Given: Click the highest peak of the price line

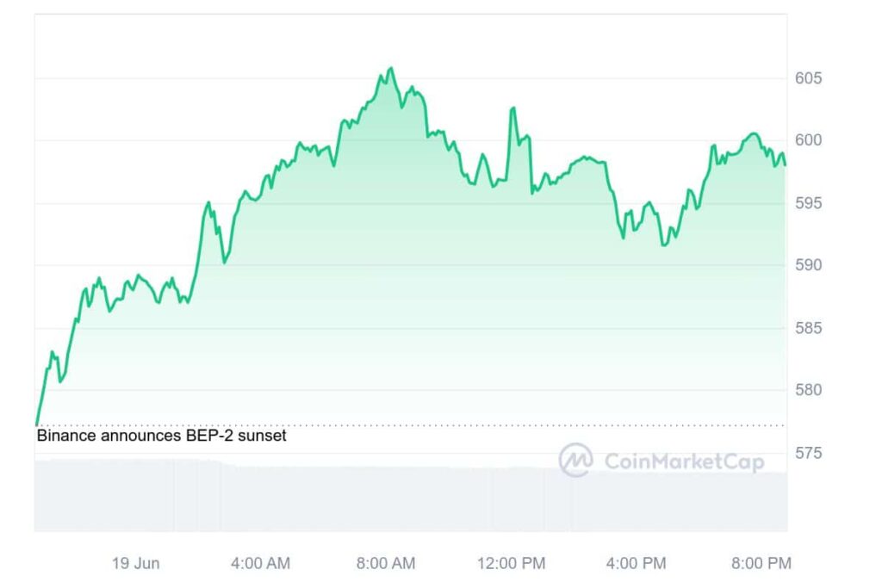Looking at the screenshot, I should click(x=392, y=68).
